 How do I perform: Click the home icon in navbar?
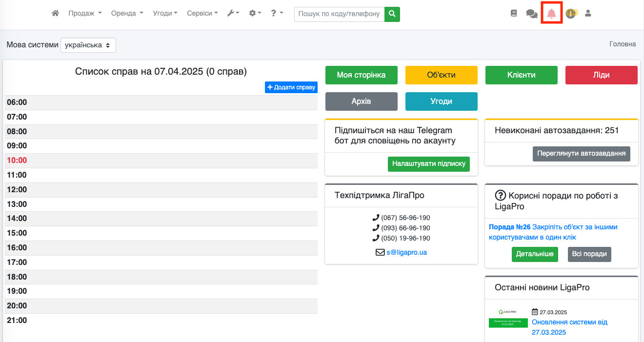click(x=55, y=14)
